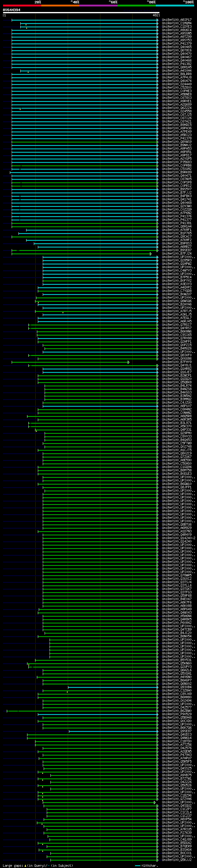Click hit UniRef100_P41379

click(176, 43)
